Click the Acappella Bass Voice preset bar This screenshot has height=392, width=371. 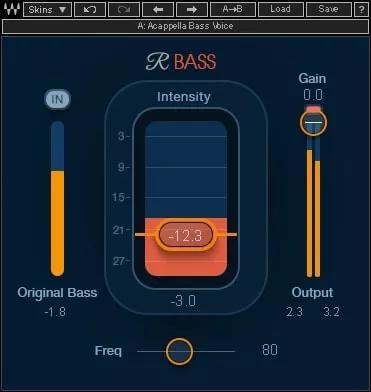(185, 26)
